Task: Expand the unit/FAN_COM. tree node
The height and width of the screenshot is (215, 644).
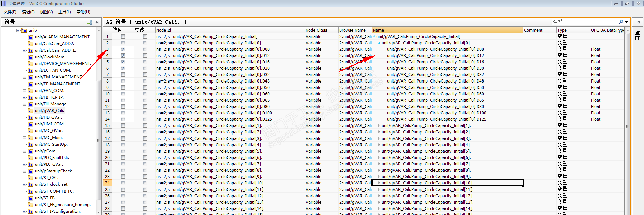Action: click(24, 91)
